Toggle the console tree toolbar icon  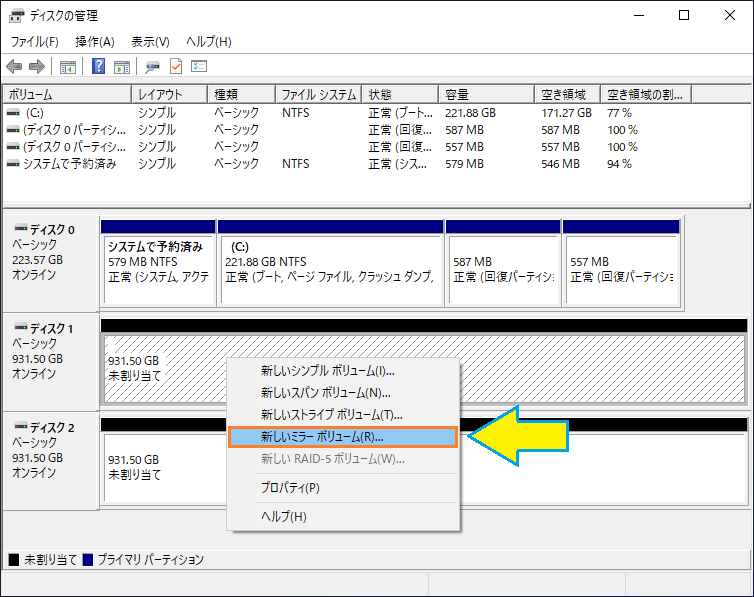tap(68, 67)
